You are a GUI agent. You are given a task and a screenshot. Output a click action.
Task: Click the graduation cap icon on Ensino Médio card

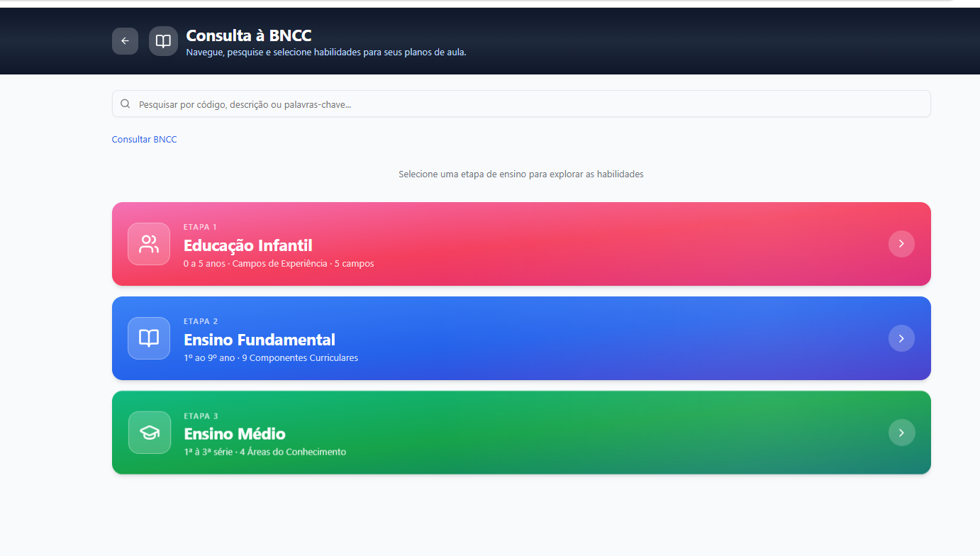[149, 433]
